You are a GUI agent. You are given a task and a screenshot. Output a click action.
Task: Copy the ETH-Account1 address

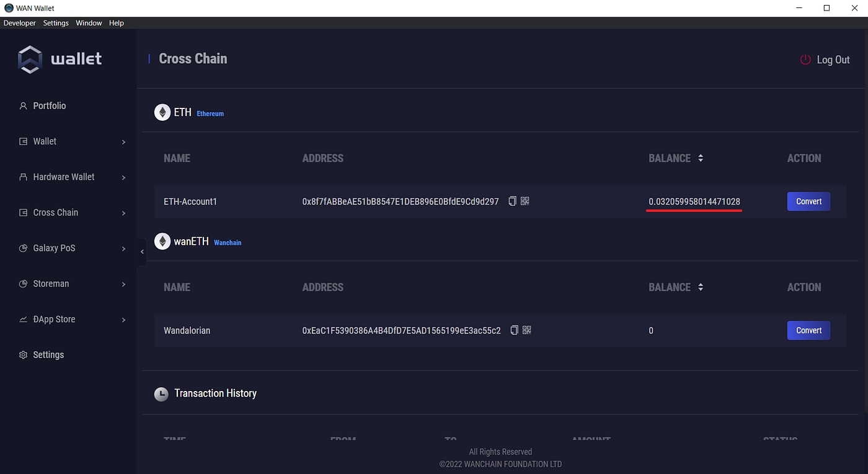pos(512,201)
